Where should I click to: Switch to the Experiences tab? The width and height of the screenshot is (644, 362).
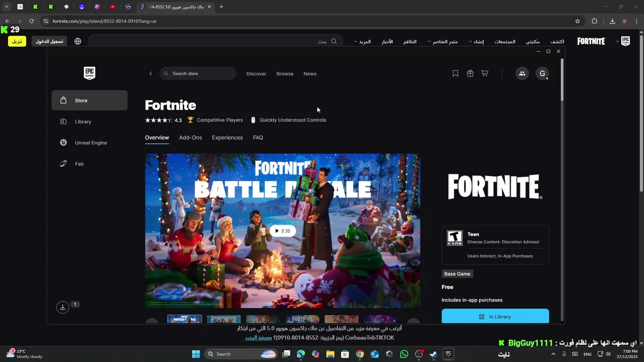click(227, 137)
